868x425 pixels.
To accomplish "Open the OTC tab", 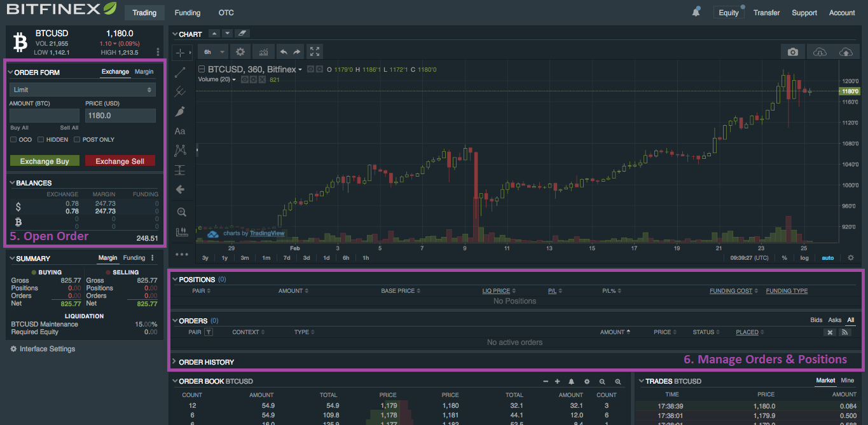I will coord(226,13).
